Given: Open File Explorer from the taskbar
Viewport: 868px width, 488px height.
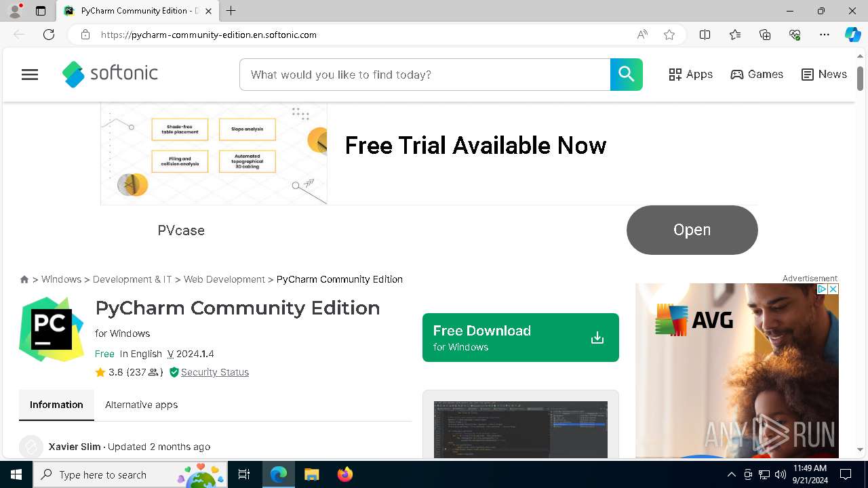Looking at the screenshot, I should (311, 474).
